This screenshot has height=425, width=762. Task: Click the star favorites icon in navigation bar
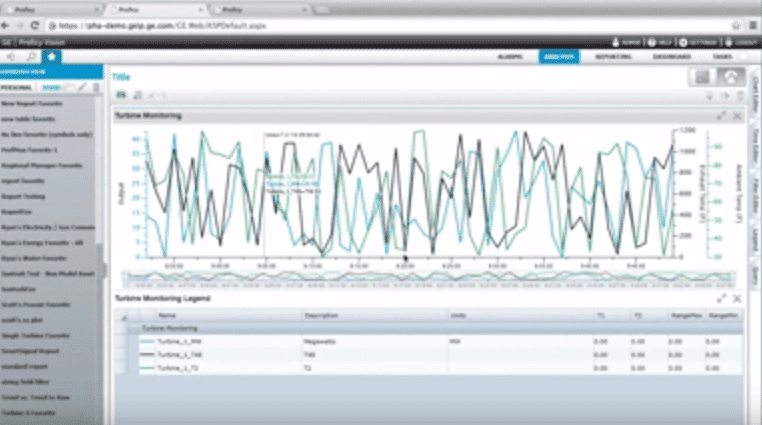pyautogui.click(x=53, y=57)
